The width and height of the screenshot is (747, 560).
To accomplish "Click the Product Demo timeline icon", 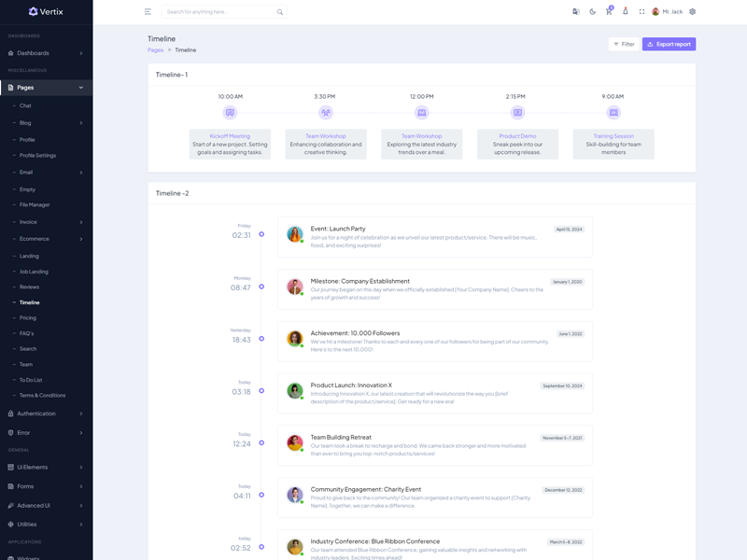I will pos(517,113).
